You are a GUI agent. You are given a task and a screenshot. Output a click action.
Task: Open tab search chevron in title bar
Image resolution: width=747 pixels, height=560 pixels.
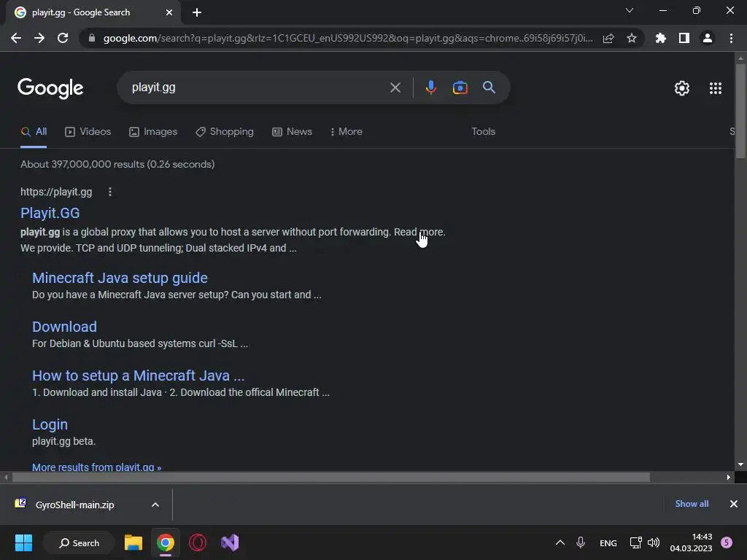click(x=630, y=10)
